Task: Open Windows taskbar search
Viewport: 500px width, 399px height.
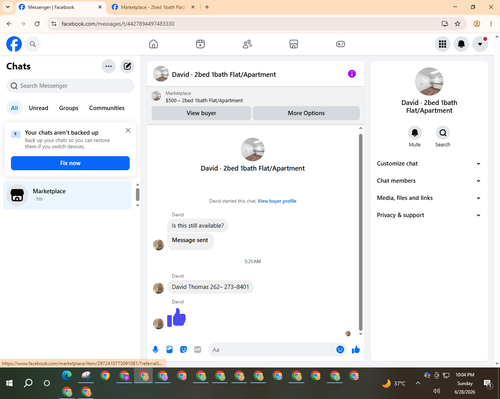Action: click(28, 383)
